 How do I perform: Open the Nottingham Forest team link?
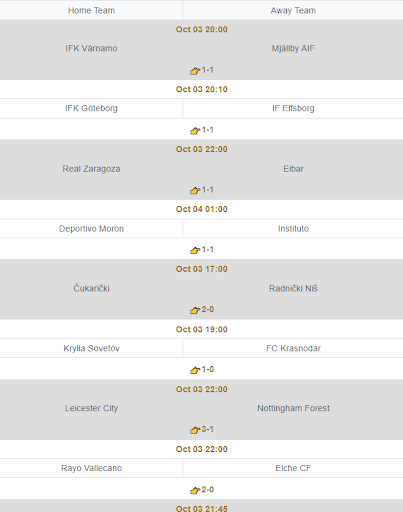point(293,408)
